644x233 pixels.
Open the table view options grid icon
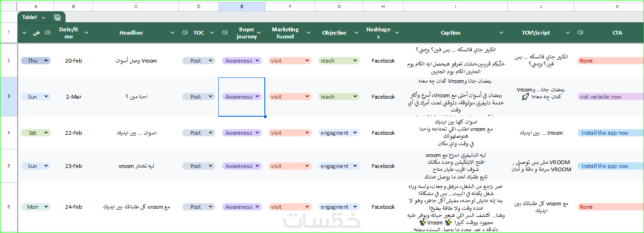pyautogui.click(x=57, y=18)
